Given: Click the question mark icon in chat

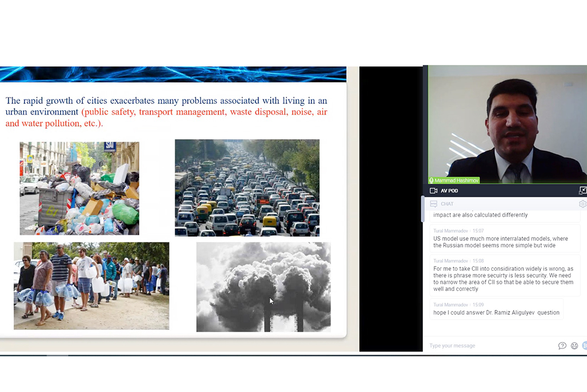Looking at the screenshot, I should pos(562,346).
